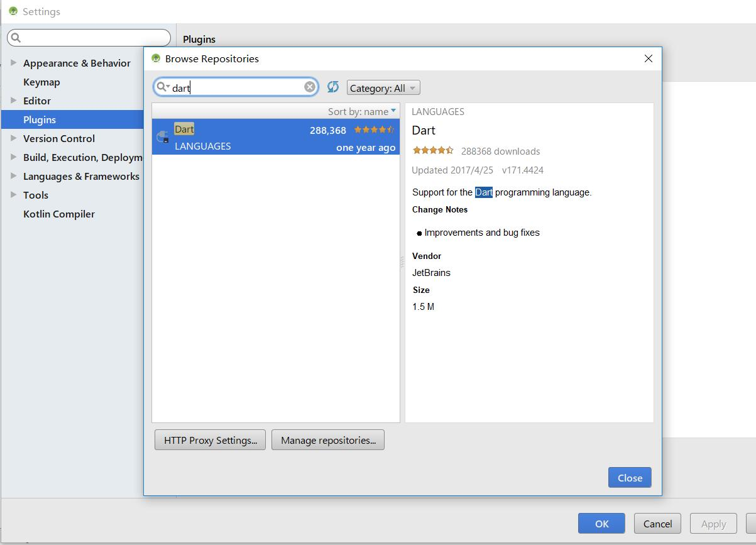The image size is (756, 545).
Task: Select the Dart plugin row
Action: point(276,137)
